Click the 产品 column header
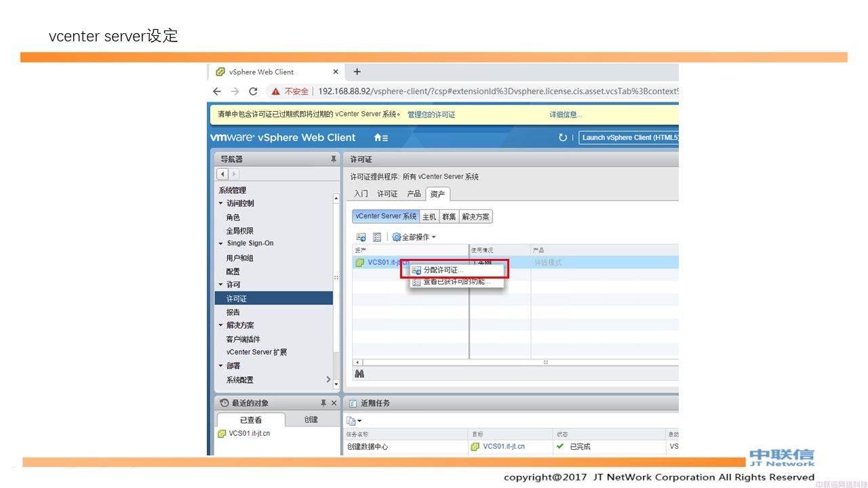868x488 pixels. pyautogui.click(x=604, y=250)
